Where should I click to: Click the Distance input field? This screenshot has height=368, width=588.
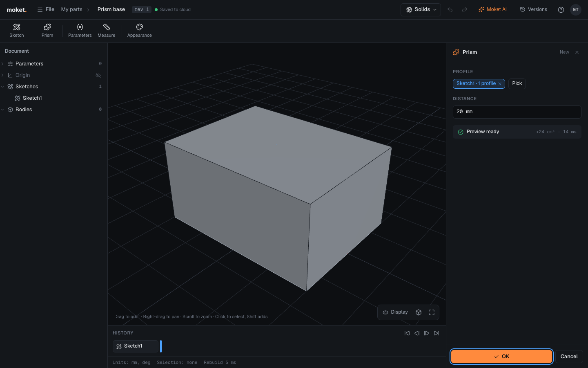click(517, 112)
